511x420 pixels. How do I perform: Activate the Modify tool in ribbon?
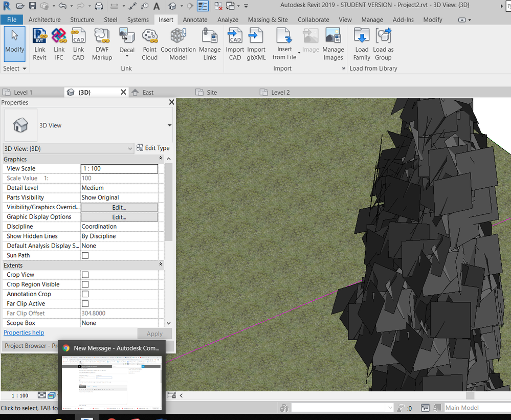click(14, 44)
